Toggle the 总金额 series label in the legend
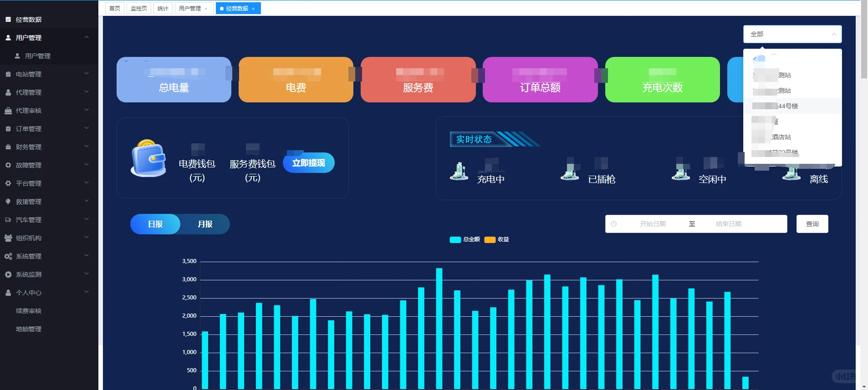 471,239
